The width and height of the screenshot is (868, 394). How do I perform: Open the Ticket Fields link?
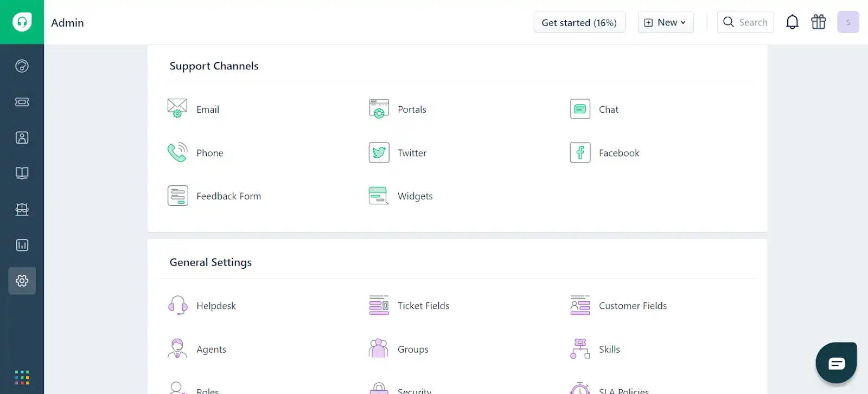point(424,306)
